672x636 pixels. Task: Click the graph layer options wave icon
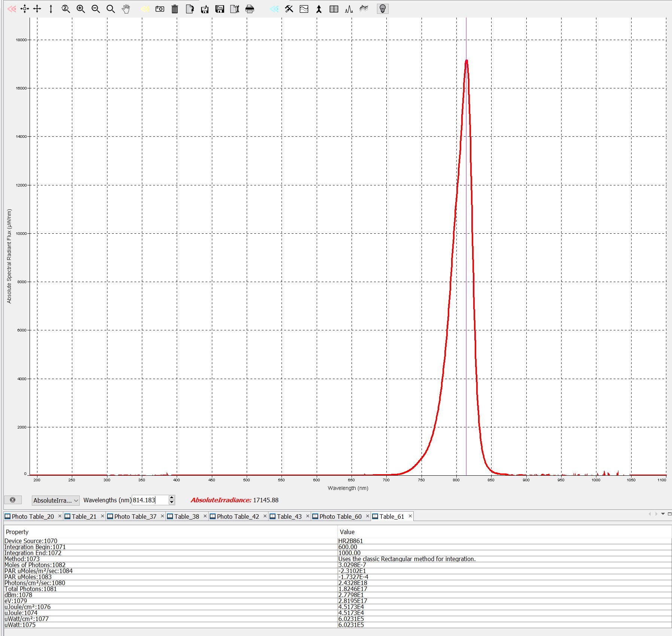pos(304,9)
